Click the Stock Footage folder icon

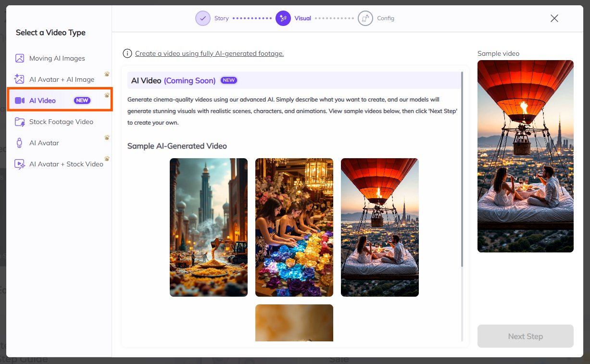point(20,122)
